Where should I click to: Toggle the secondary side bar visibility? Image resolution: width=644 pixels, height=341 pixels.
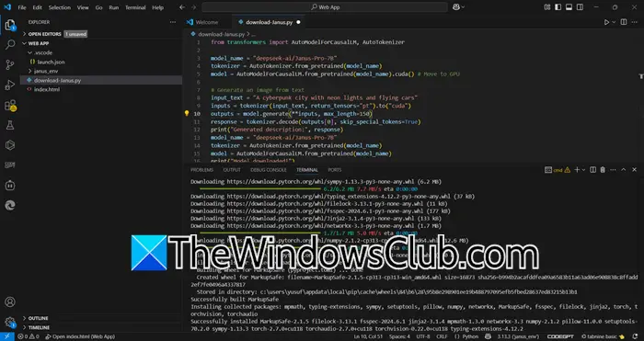(x=580, y=7)
